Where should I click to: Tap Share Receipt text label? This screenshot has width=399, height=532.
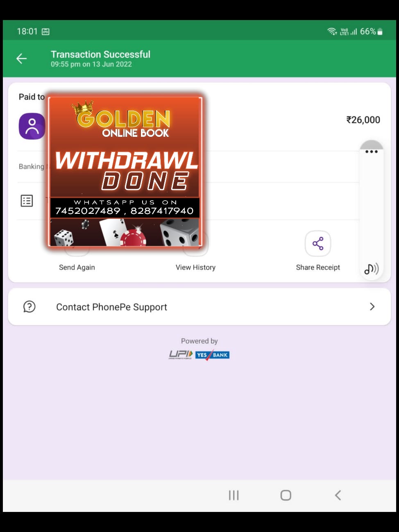coord(318,267)
